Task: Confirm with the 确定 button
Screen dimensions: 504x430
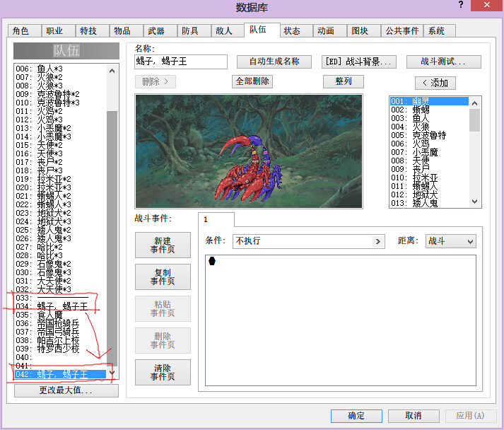Action: pos(356,416)
